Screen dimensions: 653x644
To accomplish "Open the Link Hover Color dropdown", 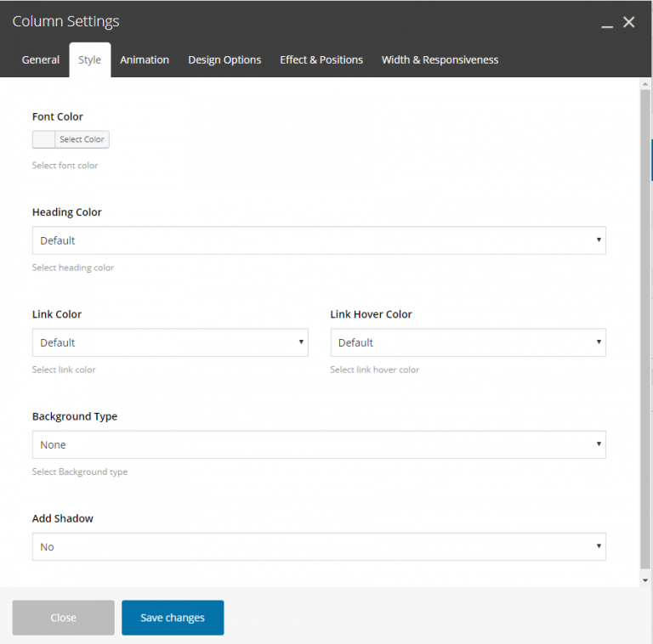I will pyautogui.click(x=468, y=342).
